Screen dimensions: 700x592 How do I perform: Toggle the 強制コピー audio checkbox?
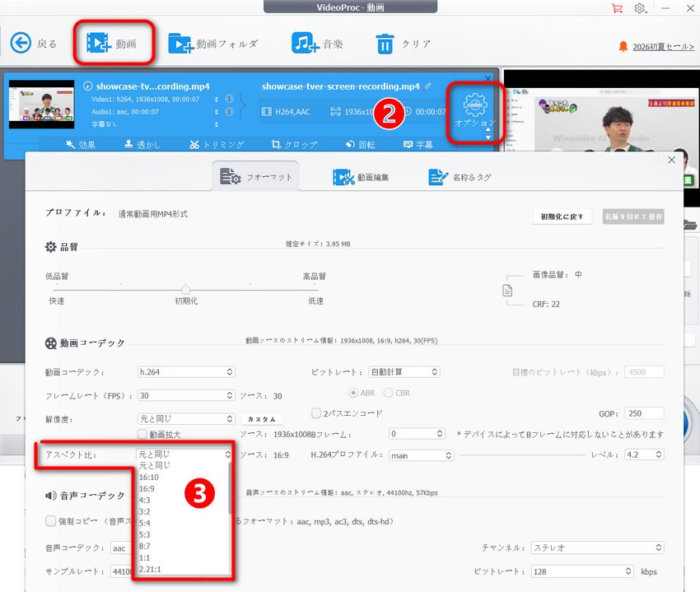point(50,521)
